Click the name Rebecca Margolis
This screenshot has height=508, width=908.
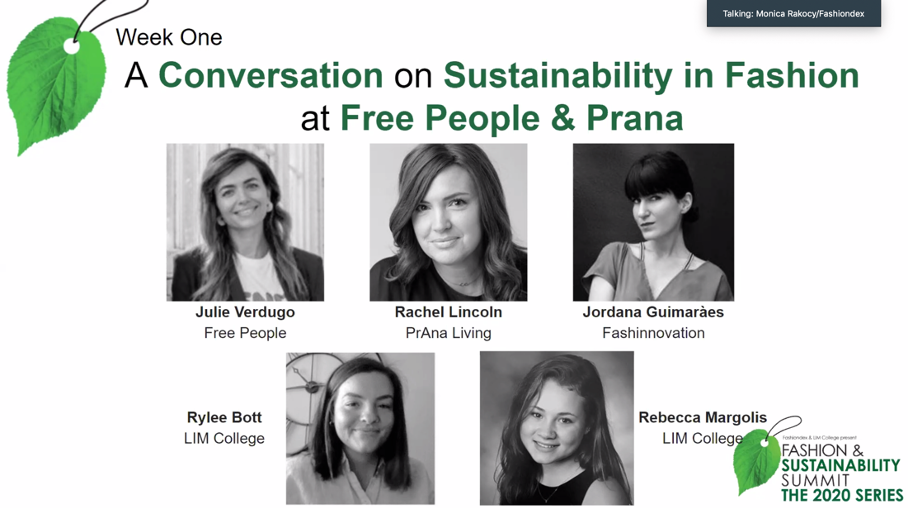703,417
